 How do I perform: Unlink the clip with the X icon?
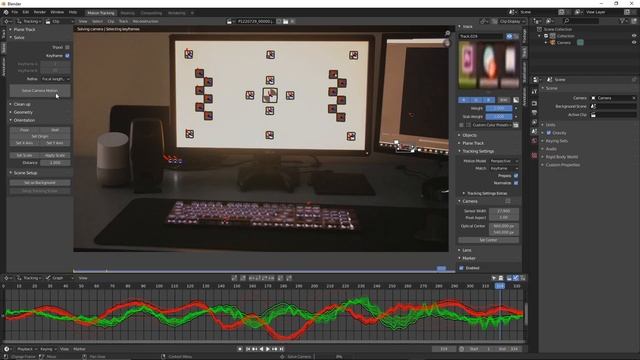tap(293, 21)
